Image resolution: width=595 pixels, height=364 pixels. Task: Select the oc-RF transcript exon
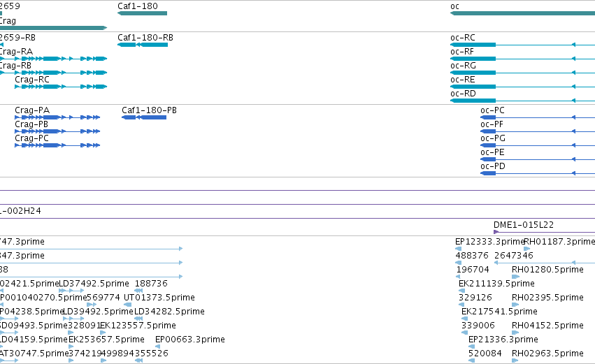pyautogui.click(x=473, y=59)
